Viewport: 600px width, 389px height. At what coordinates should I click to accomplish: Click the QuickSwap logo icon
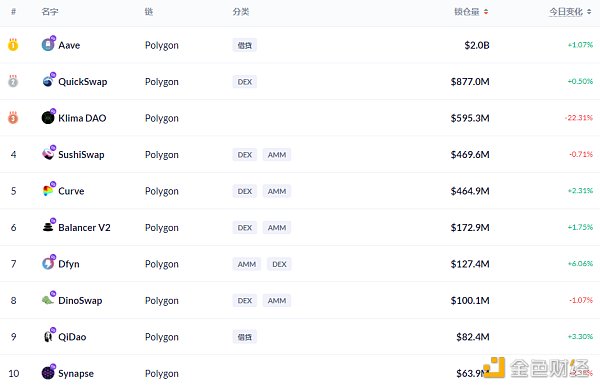click(48, 81)
